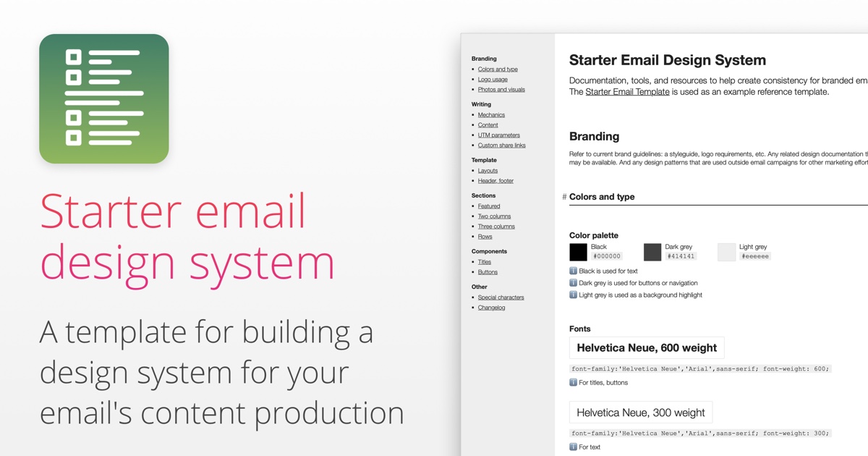The width and height of the screenshot is (868, 456).
Task: Select the Dark grey color swatch
Action: tap(653, 251)
